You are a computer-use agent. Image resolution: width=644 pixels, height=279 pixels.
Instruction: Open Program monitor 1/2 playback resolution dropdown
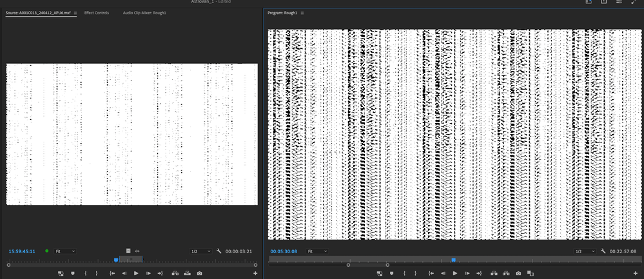[x=585, y=251]
